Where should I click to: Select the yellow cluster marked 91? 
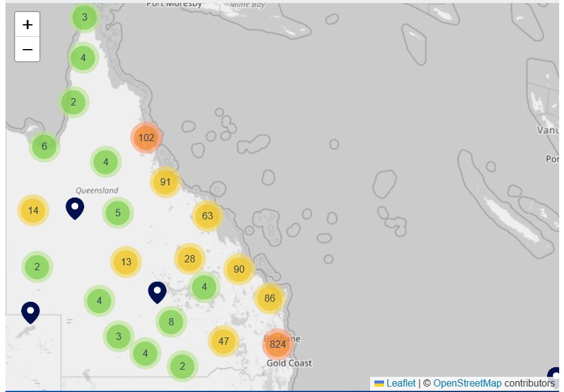[x=165, y=182]
